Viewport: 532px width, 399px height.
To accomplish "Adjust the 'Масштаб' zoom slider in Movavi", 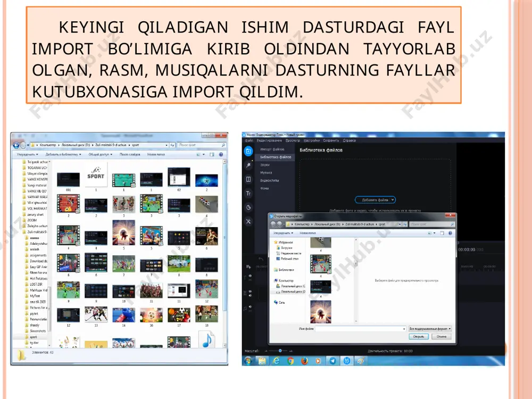I will coord(279,351).
